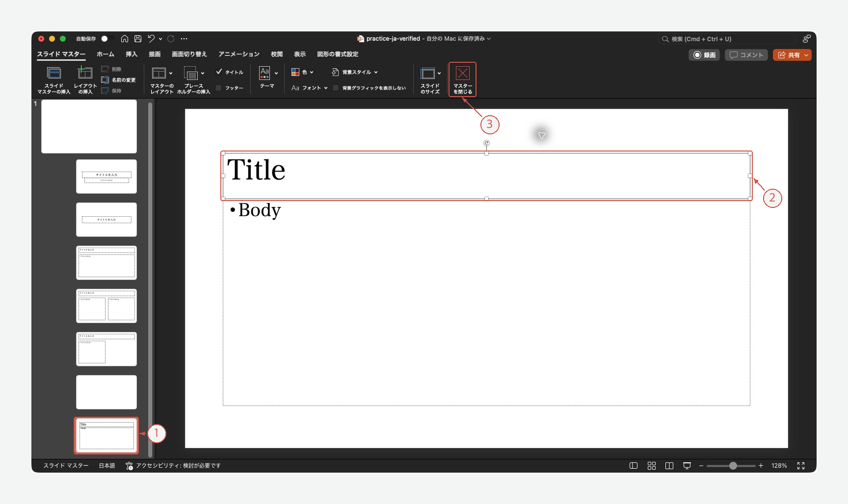The height and width of the screenshot is (504, 848).
Task: Open the Home (ホーム) tab
Action: click(x=106, y=54)
